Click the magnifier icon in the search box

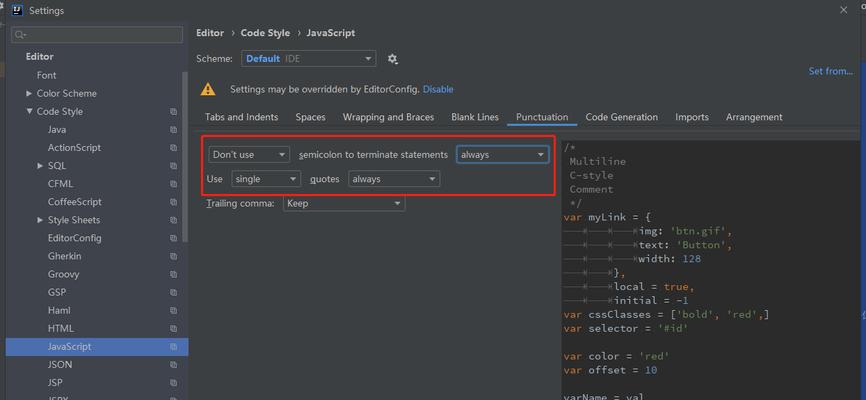pos(20,35)
